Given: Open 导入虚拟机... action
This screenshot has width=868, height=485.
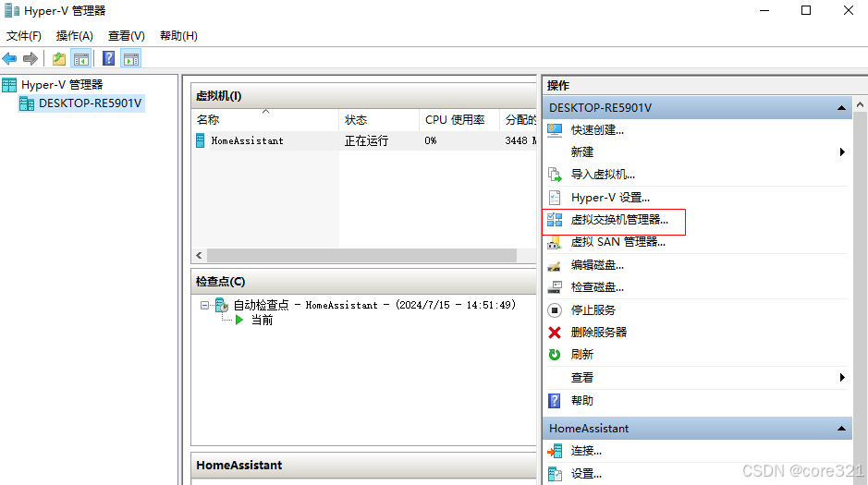Looking at the screenshot, I should [x=603, y=175].
